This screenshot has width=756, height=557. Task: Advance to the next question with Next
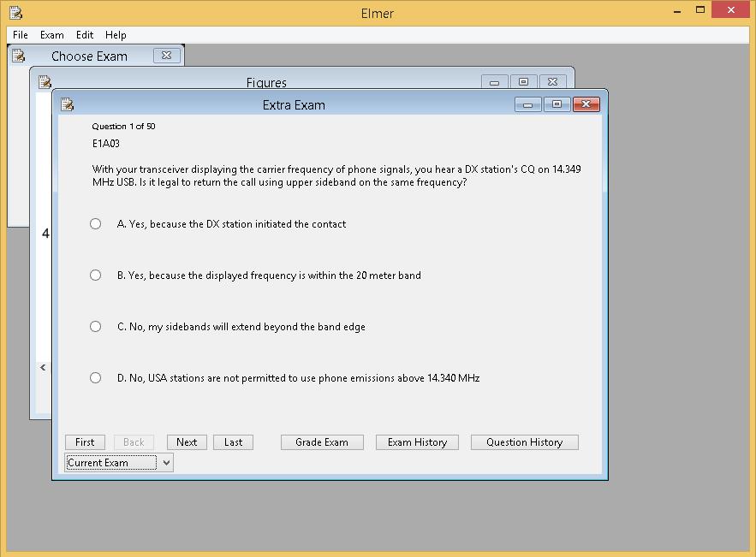187,441
